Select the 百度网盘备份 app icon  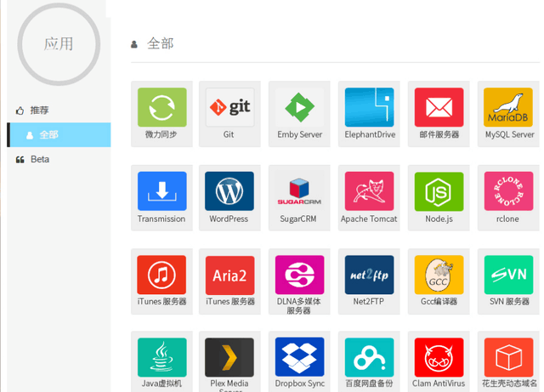click(x=369, y=357)
